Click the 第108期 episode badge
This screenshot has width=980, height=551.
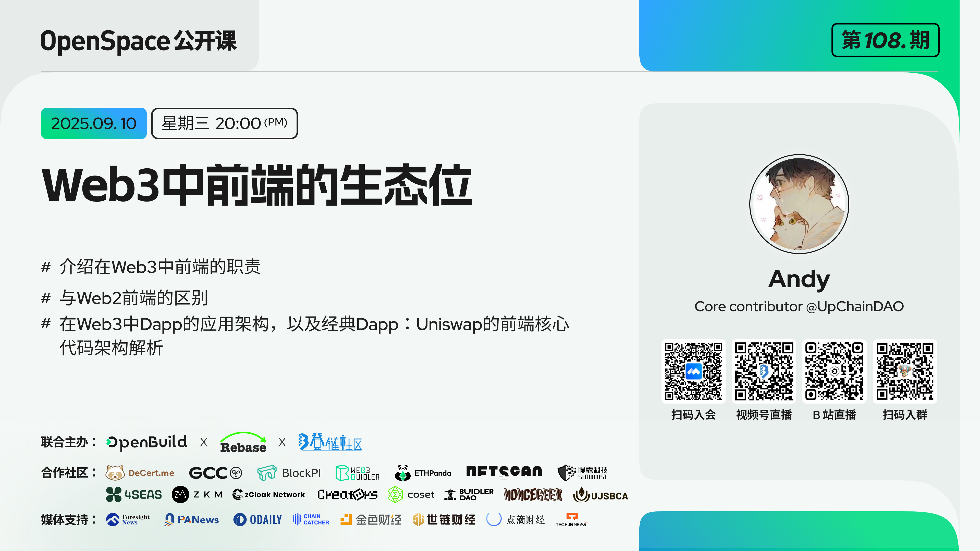pos(885,40)
